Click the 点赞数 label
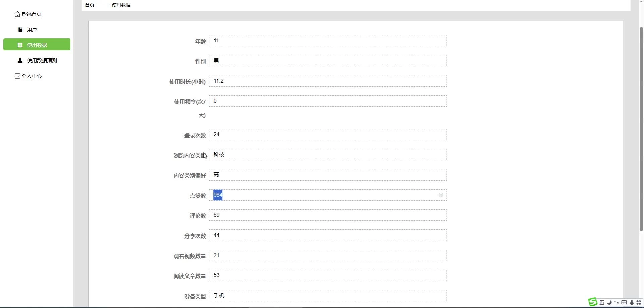644x308 pixels. (198, 196)
